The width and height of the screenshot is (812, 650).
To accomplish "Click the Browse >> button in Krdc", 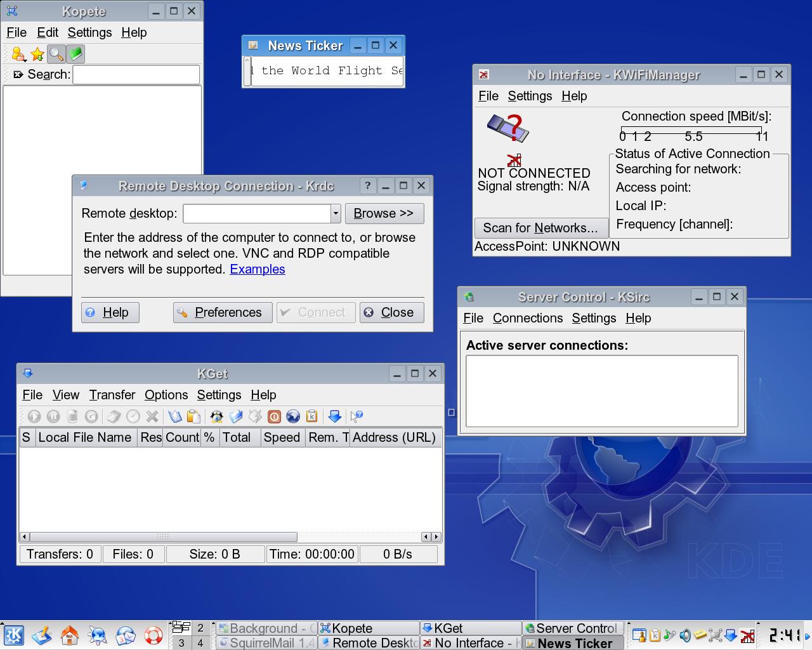I will tap(384, 214).
